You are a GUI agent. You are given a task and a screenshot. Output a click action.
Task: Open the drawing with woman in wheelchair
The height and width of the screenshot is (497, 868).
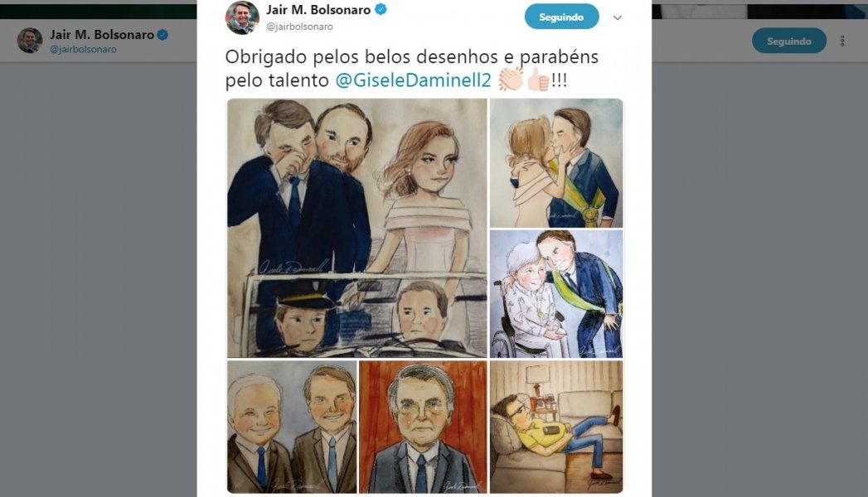(556, 294)
